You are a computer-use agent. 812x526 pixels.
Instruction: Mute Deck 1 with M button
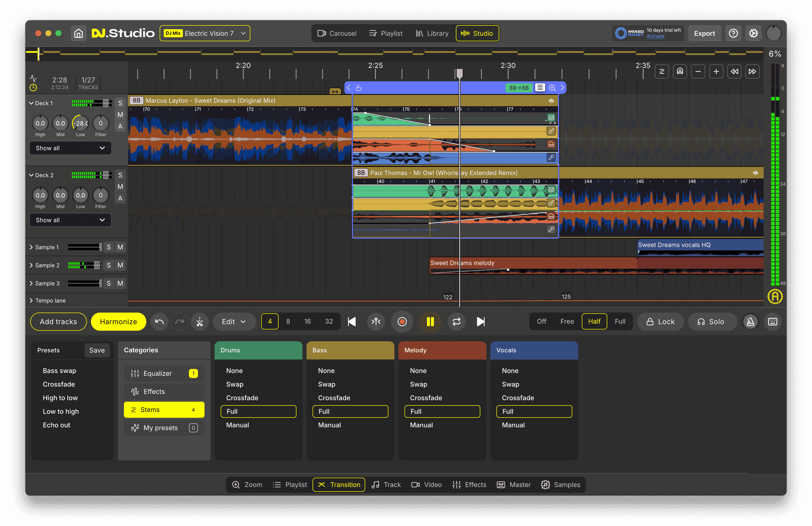click(120, 115)
